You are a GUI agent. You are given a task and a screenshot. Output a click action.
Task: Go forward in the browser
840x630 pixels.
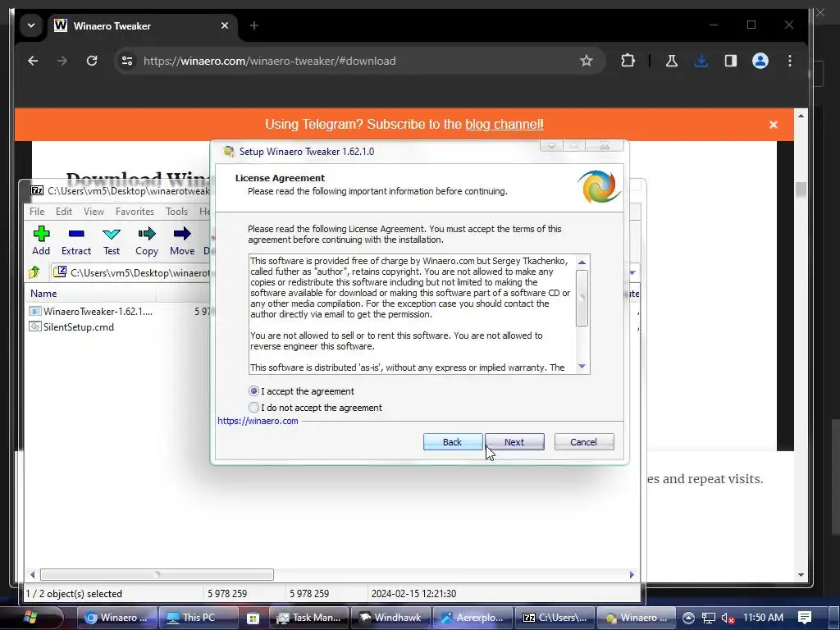62,61
